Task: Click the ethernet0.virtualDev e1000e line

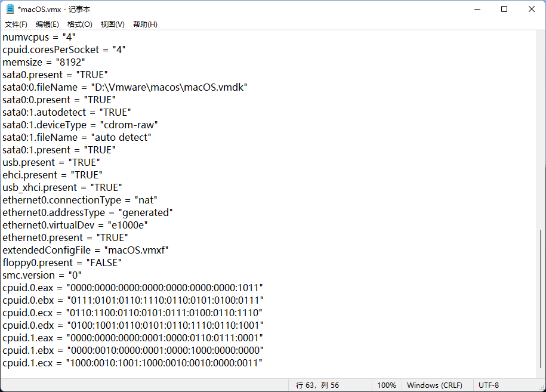Action: (x=75, y=226)
